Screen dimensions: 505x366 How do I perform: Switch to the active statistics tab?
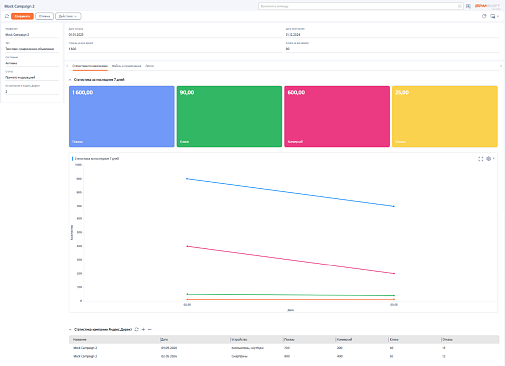pyautogui.click(x=90, y=66)
